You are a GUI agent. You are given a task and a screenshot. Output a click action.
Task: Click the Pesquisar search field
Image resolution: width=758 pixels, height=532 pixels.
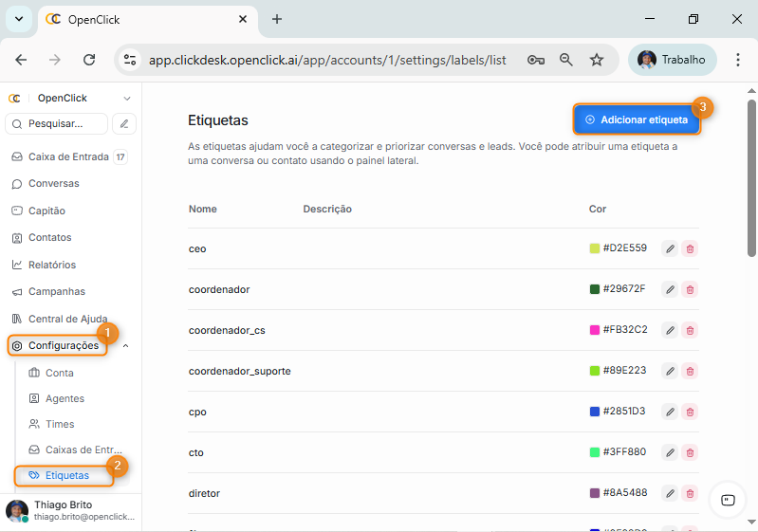[x=57, y=123]
